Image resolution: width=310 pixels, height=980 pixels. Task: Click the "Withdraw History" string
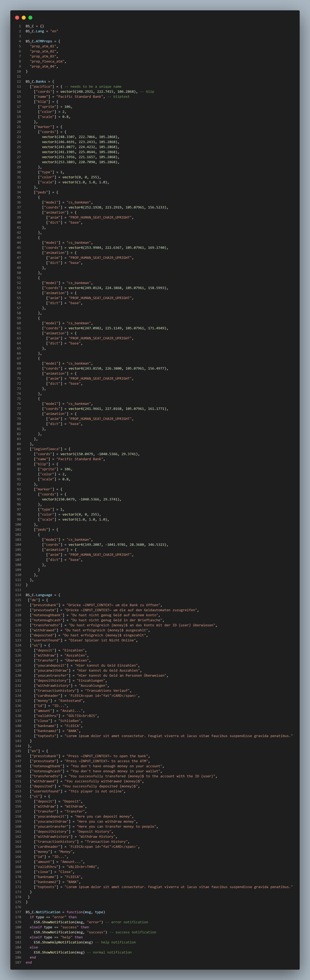(x=97, y=837)
